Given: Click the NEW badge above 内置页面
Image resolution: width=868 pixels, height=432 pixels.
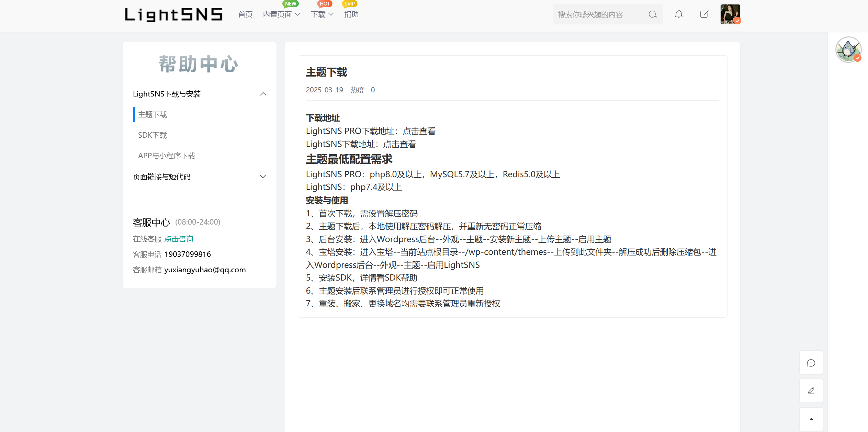Looking at the screenshot, I should tap(291, 4).
